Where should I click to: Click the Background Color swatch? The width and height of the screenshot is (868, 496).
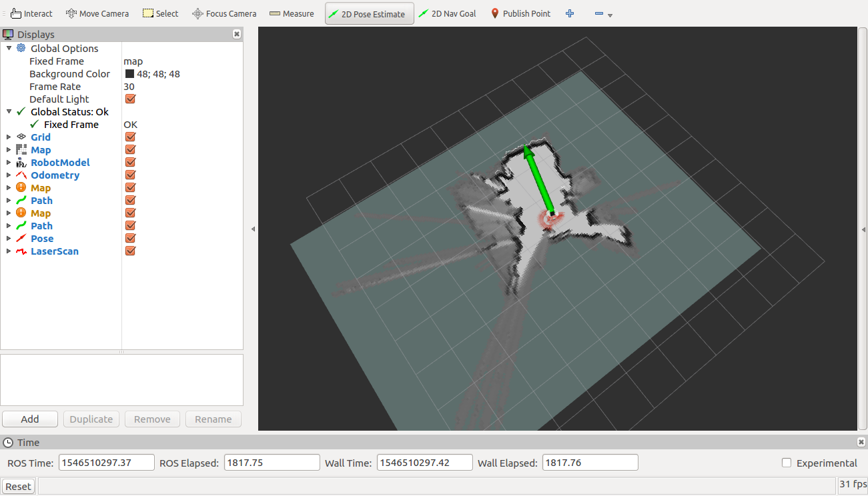129,74
